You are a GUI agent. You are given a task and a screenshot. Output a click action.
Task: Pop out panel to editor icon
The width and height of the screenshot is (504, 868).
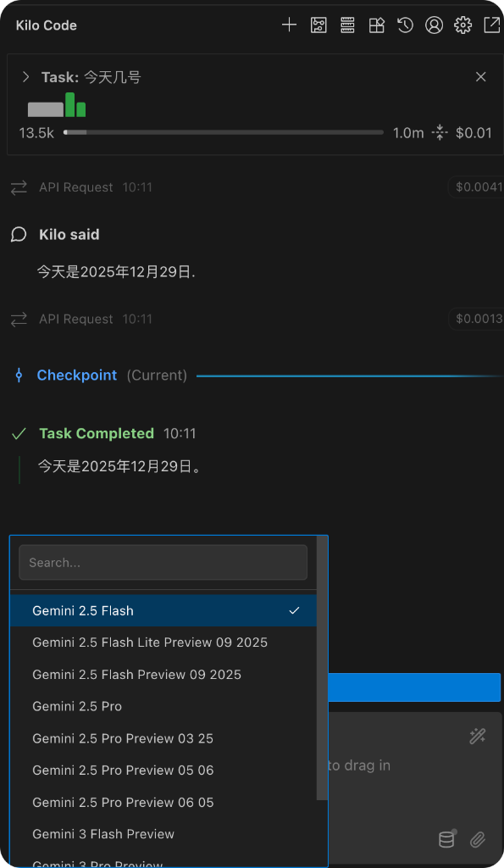click(x=492, y=25)
